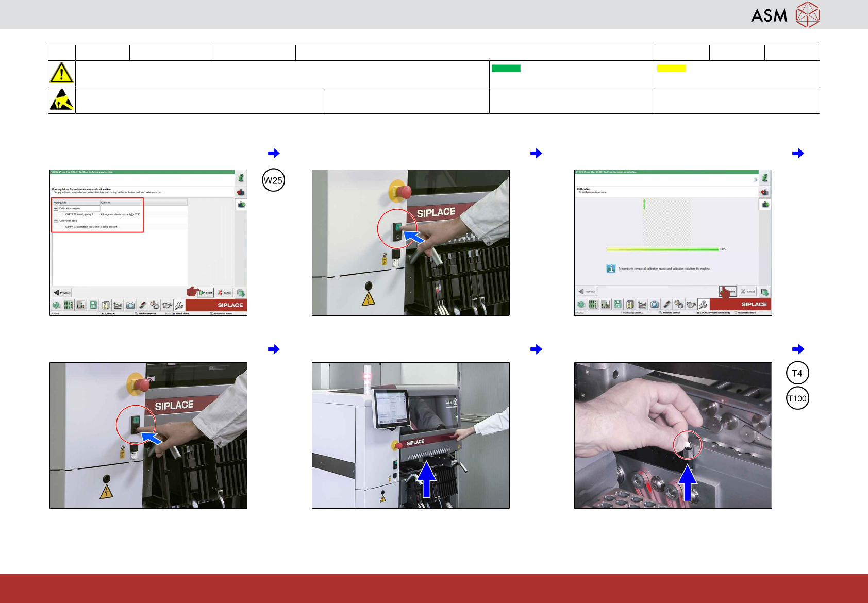
Task: Click the red-green probe icon in prerequisites toolbar
Action: (x=142, y=305)
